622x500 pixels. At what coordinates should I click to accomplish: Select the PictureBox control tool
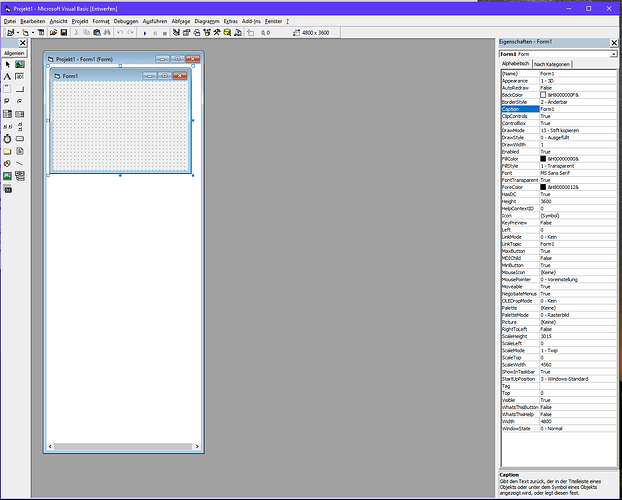click(20, 64)
